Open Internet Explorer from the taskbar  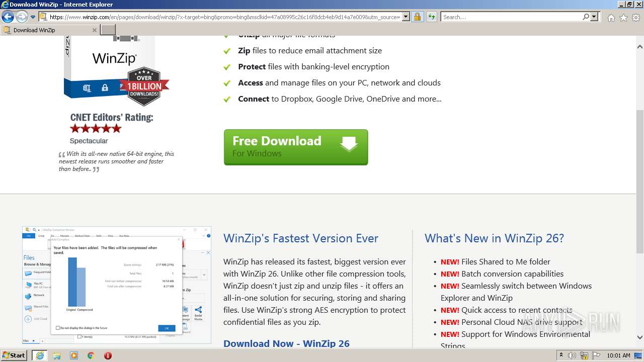point(39,355)
